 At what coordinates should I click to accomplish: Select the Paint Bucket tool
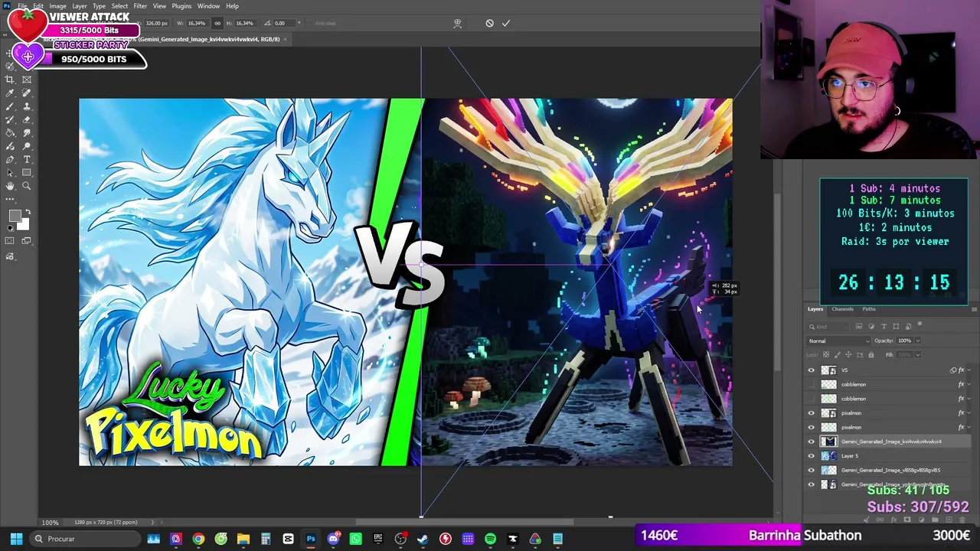[10, 133]
